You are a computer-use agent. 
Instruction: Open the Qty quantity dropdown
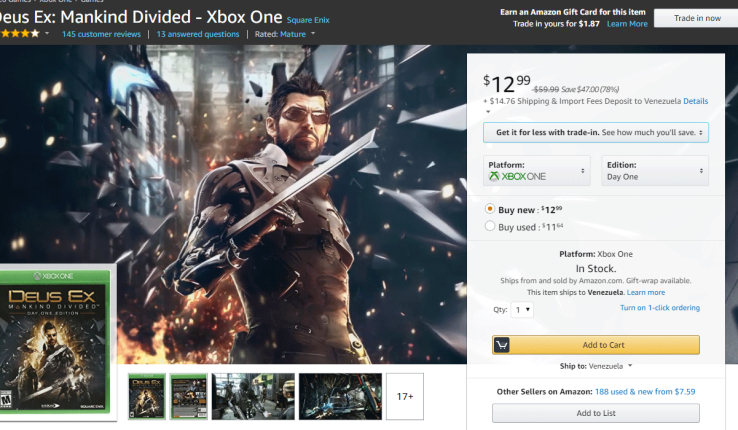[x=523, y=310]
